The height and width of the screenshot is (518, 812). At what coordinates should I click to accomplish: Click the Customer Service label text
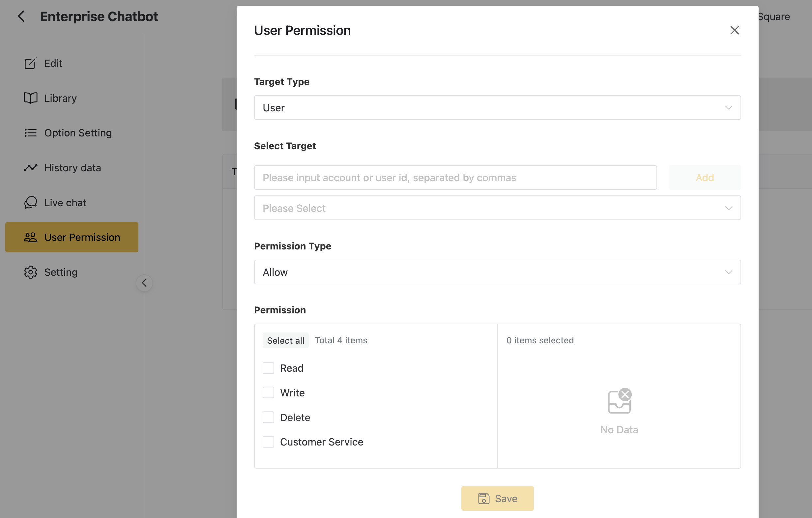[x=322, y=442]
